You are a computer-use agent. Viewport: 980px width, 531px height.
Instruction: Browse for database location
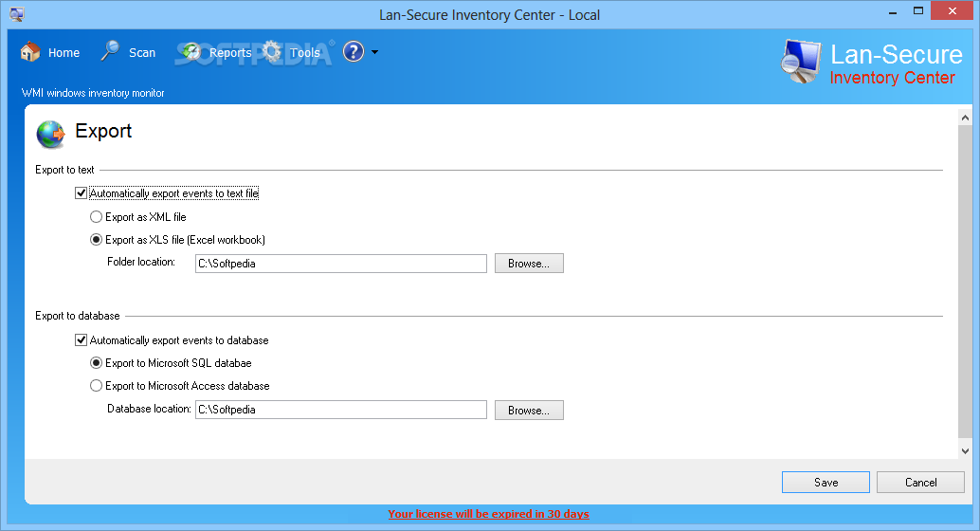click(529, 411)
